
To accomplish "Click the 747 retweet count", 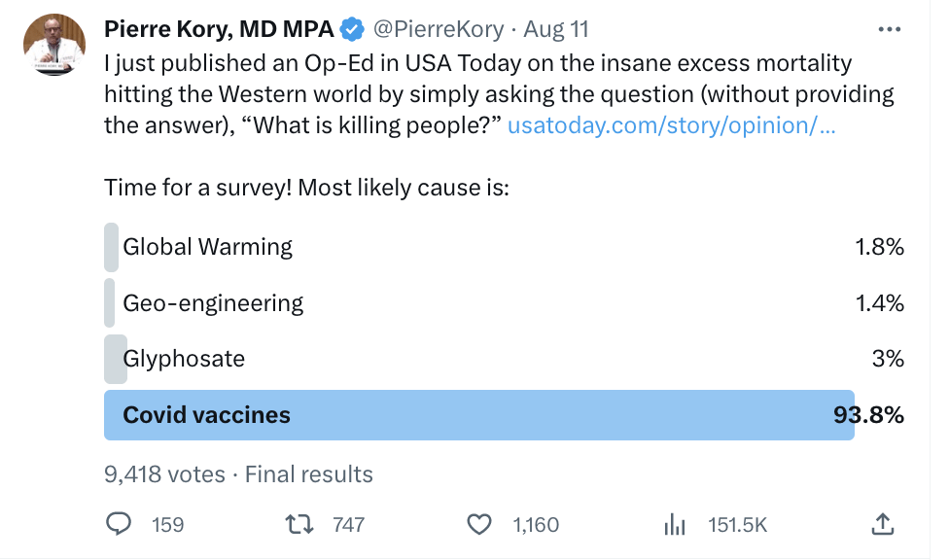I will [x=348, y=525].
